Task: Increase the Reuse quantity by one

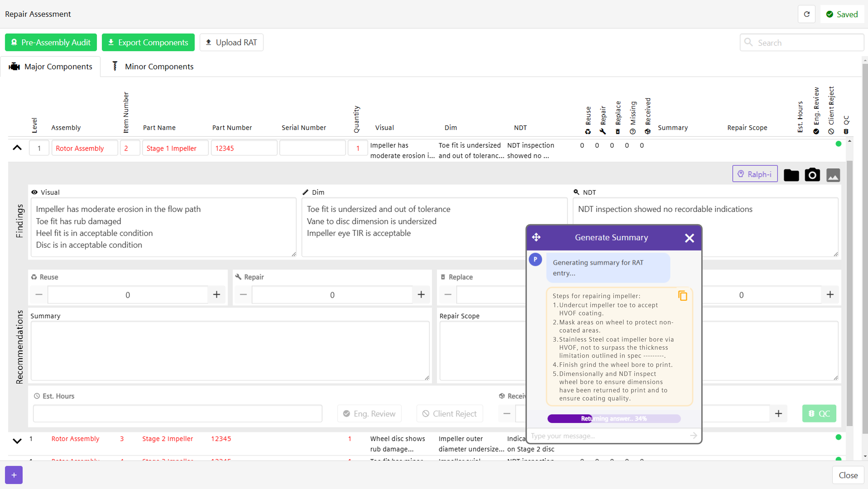Action: tap(216, 295)
